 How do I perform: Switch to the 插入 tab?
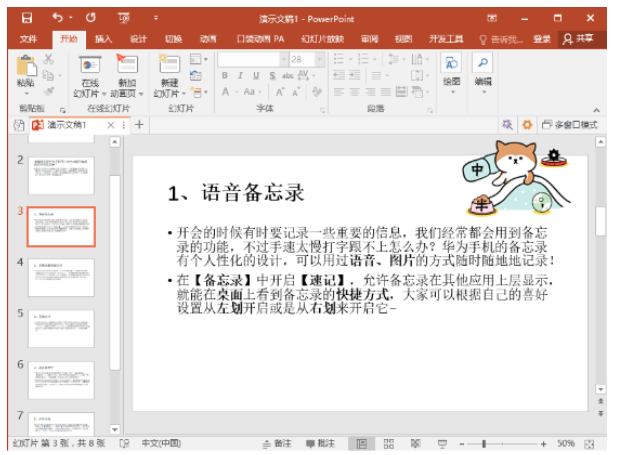104,39
